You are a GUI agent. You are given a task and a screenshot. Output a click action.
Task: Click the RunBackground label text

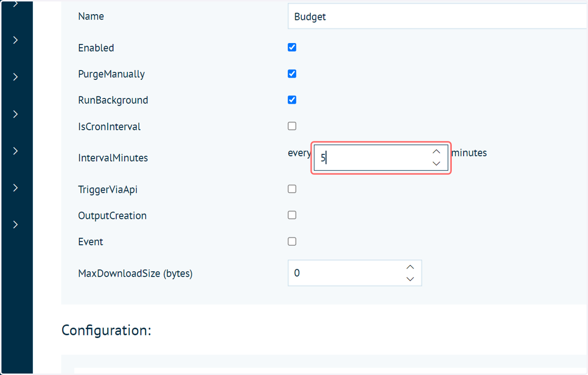click(113, 100)
